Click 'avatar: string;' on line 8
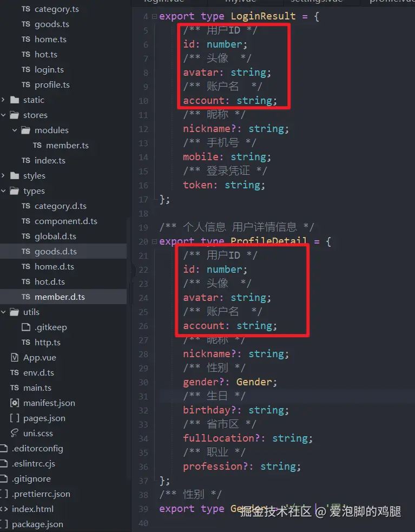The width and height of the screenshot is (415, 532). click(227, 73)
